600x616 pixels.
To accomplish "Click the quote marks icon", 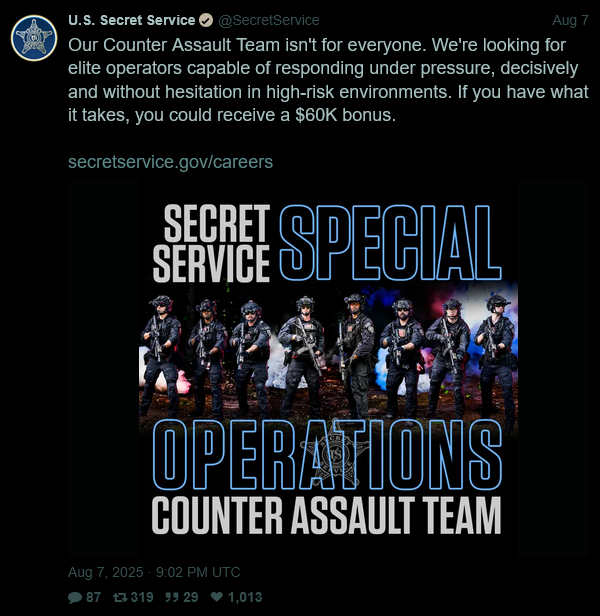I will click(x=172, y=598).
